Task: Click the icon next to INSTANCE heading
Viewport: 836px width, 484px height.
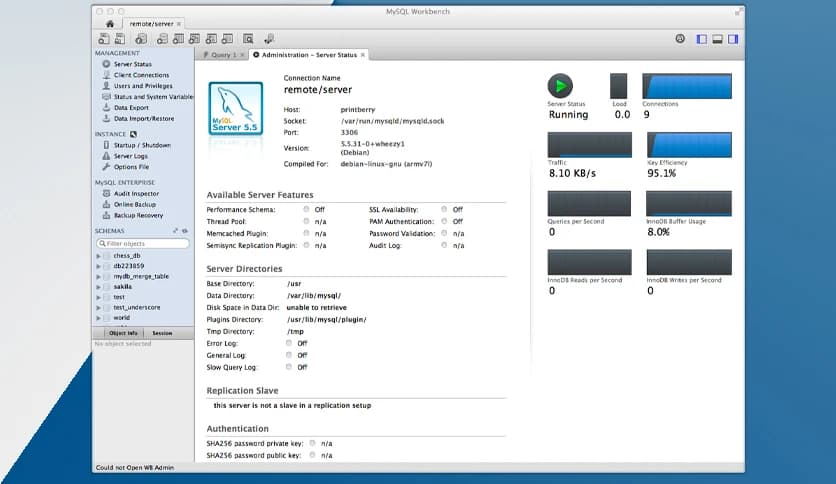Action: [133, 134]
